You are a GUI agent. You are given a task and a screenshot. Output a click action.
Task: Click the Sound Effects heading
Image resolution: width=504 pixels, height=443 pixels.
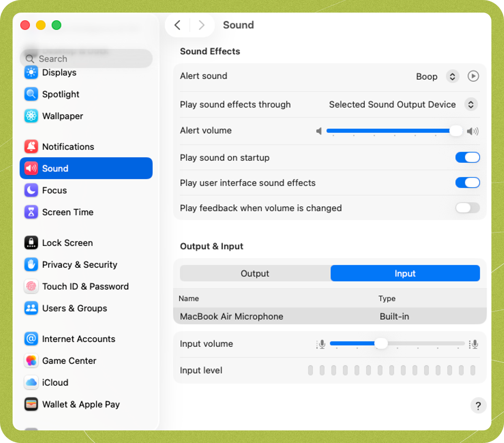[210, 51]
